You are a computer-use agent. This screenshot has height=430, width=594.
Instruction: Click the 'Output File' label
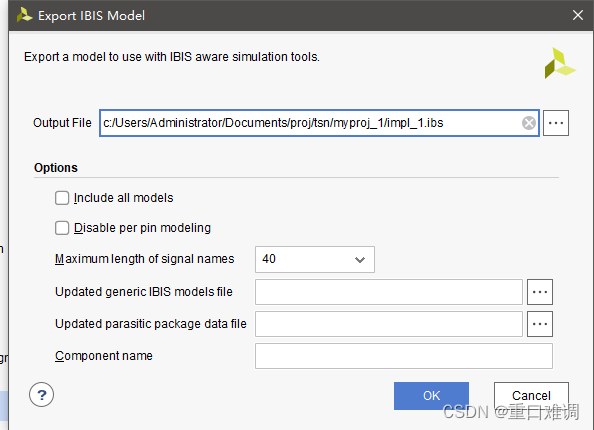tap(62, 123)
